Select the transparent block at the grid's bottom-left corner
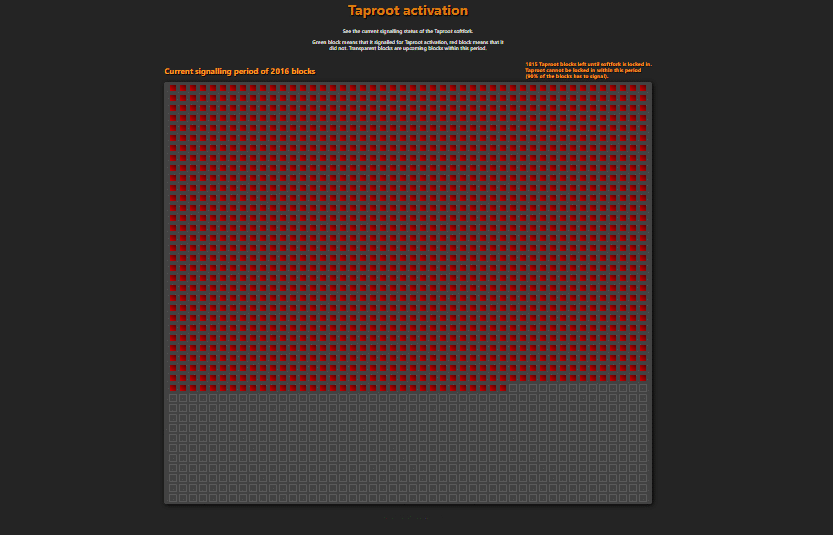Screen dimensions: 833x535 tap(173, 498)
